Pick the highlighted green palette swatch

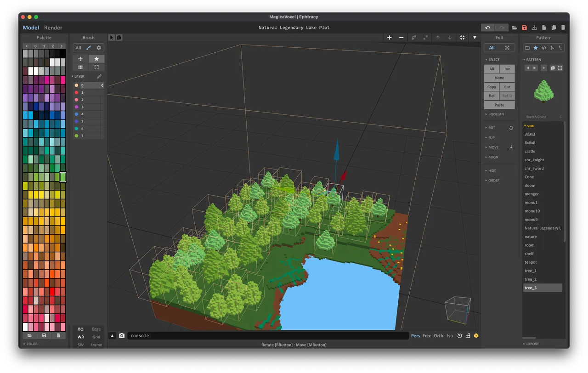point(63,177)
